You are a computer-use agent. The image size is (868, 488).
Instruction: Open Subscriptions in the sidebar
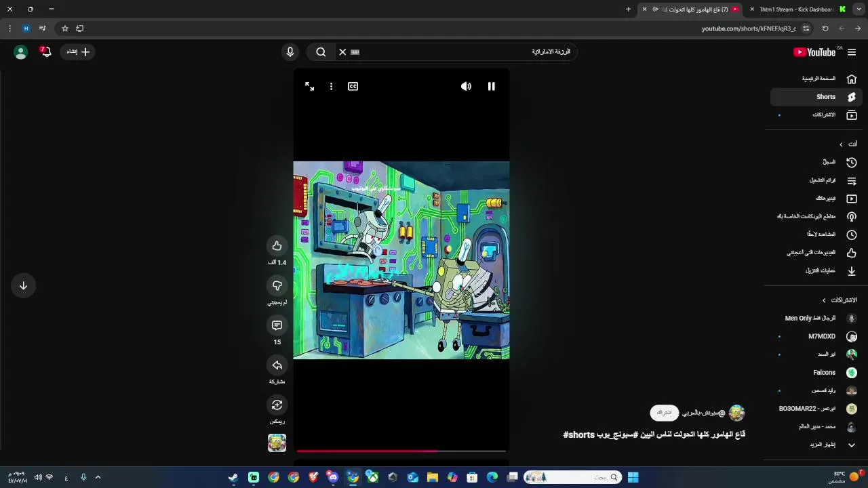point(816,115)
